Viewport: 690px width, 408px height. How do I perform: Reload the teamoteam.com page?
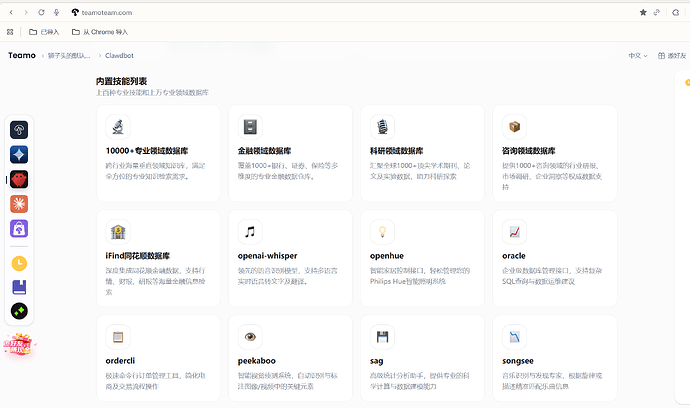[x=41, y=12]
